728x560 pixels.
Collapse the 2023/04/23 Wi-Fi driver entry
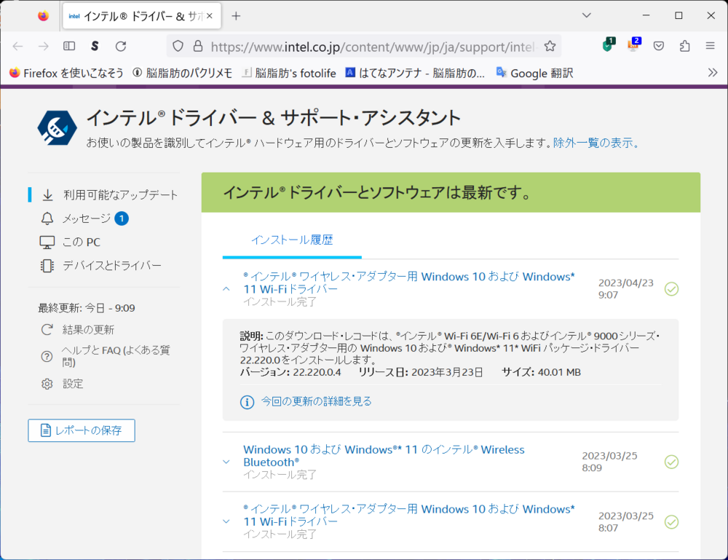click(x=226, y=289)
